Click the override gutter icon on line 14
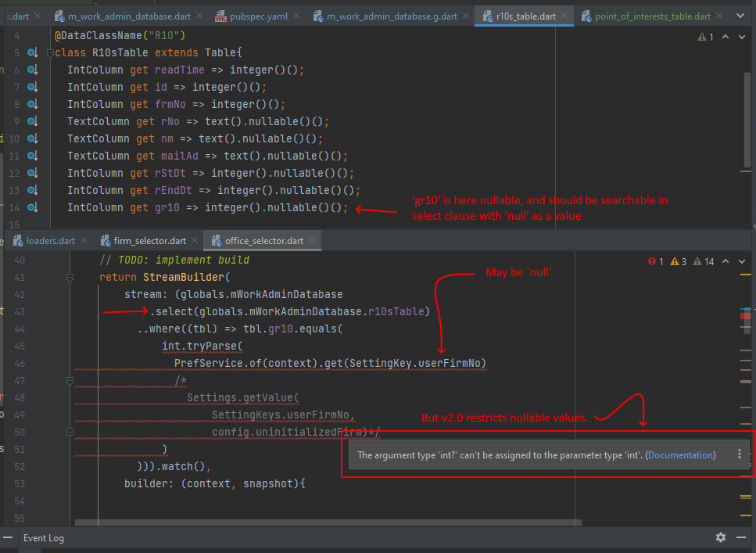756x553 pixels. [x=33, y=207]
